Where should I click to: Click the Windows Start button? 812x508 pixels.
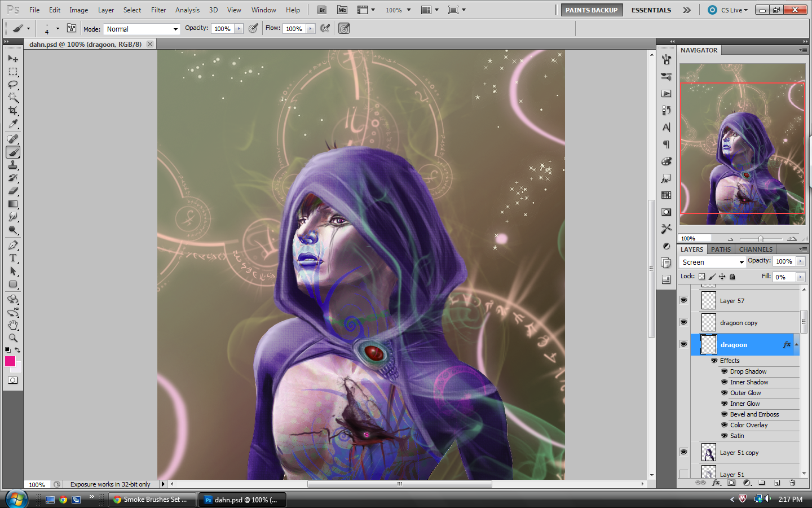tap(16, 499)
